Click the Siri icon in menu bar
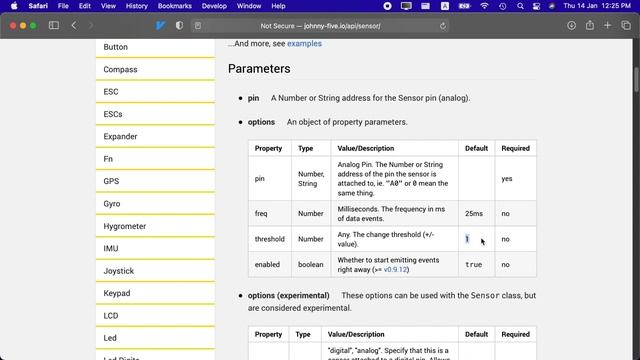The height and width of the screenshot is (360, 640). pyautogui.click(x=552, y=6)
